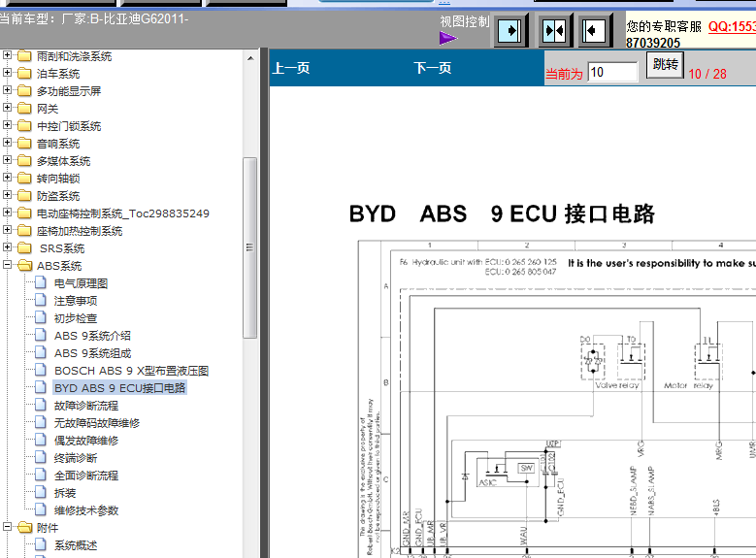Open the BOSCH ABS 9 X型布置液压图 page

[x=132, y=371]
